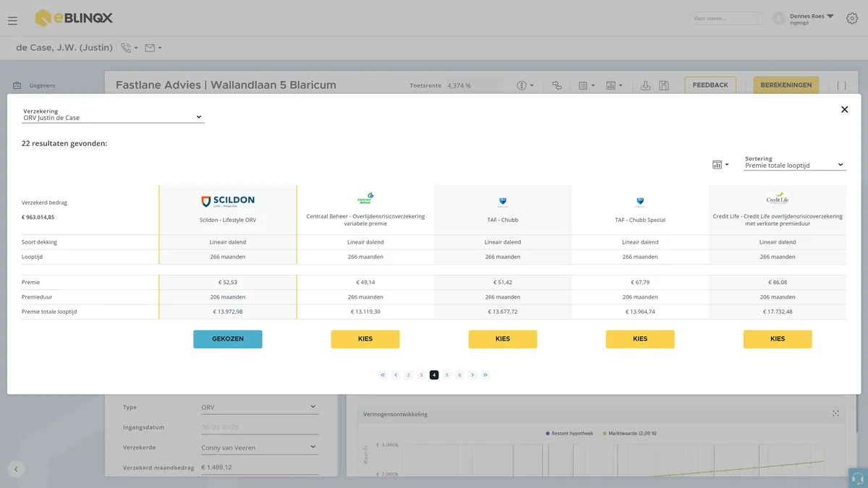Open the hamburger main menu

pyautogui.click(x=12, y=20)
